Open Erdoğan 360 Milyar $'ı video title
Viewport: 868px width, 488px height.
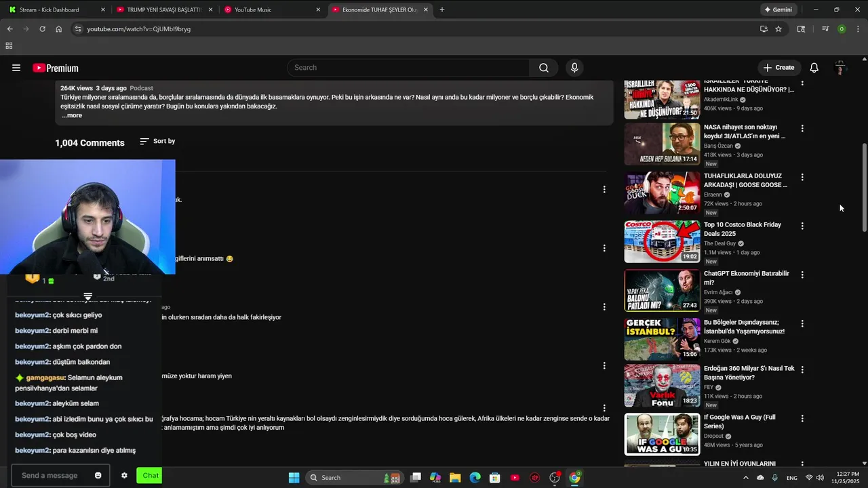pos(749,373)
